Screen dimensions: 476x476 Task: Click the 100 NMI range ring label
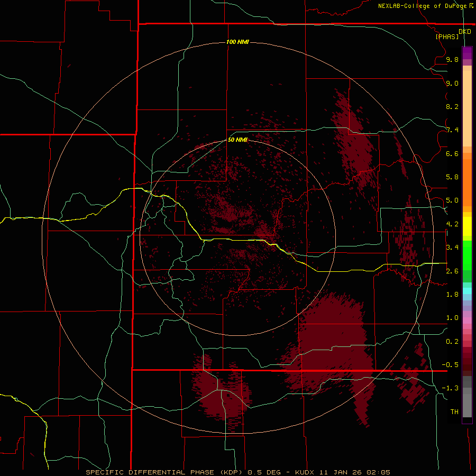237,42
